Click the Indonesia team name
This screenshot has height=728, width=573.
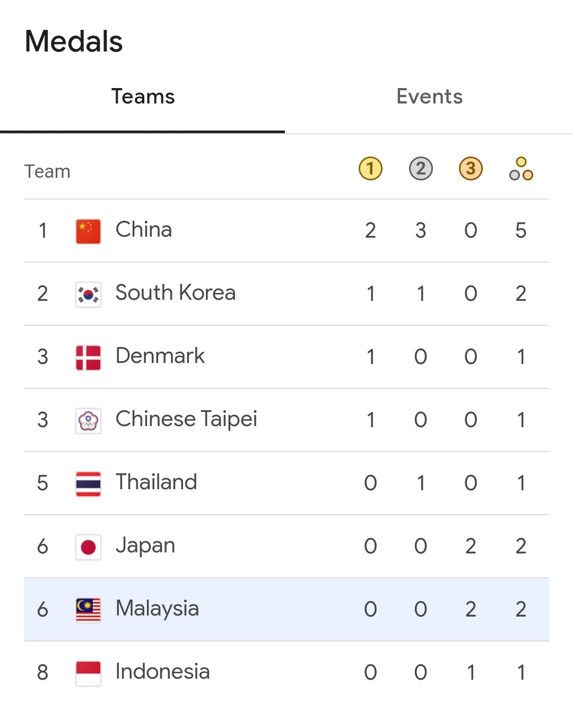pyautogui.click(x=162, y=672)
